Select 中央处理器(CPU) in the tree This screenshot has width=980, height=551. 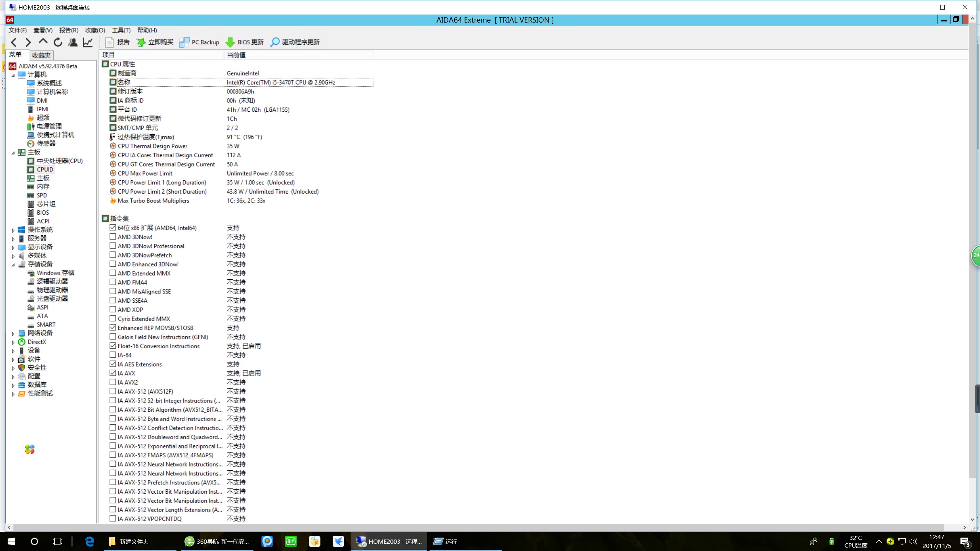(x=59, y=161)
